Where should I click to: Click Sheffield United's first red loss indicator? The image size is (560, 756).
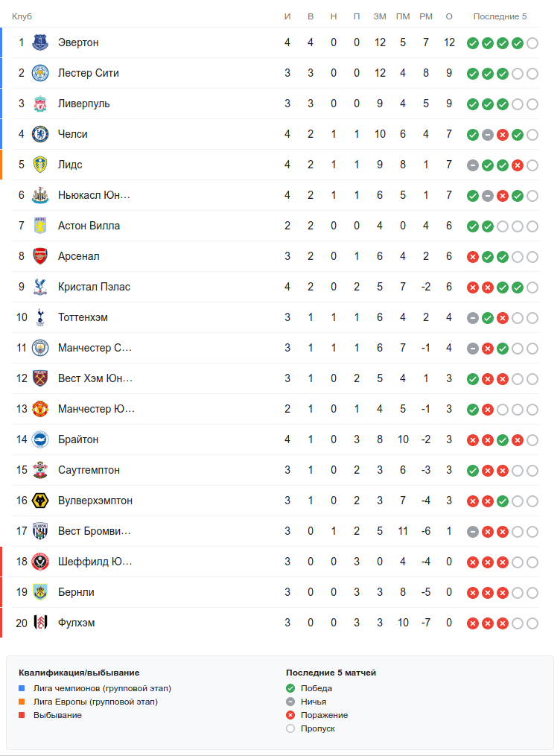[472, 562]
